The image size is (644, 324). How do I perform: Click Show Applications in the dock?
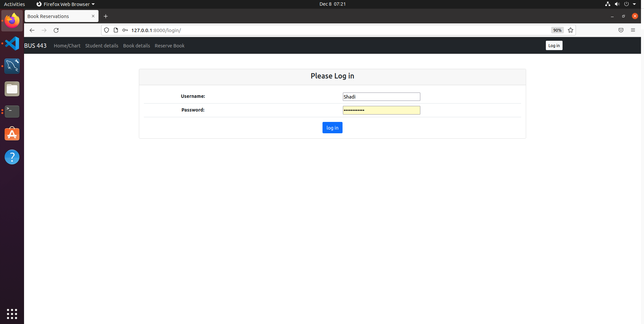click(12, 314)
